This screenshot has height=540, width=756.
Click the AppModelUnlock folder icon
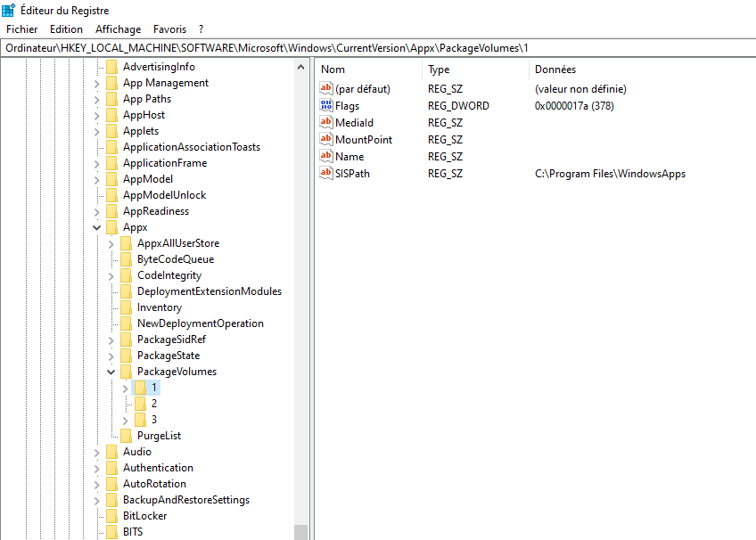tap(111, 195)
